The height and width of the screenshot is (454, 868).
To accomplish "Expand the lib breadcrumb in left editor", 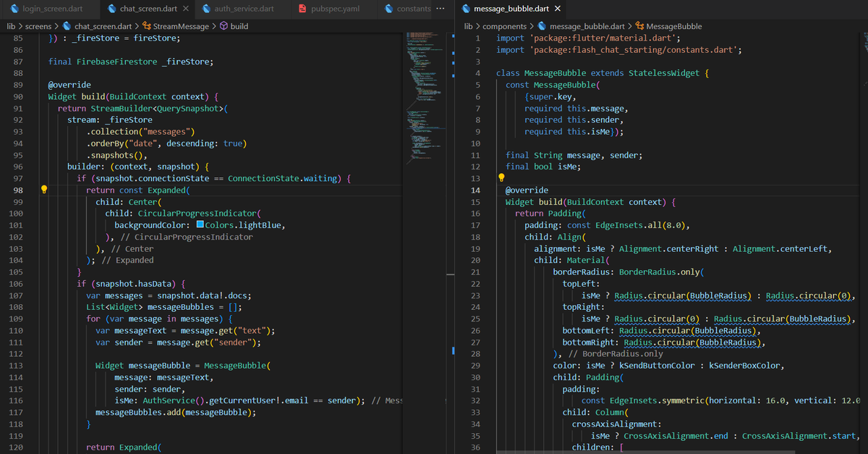I will tap(11, 26).
